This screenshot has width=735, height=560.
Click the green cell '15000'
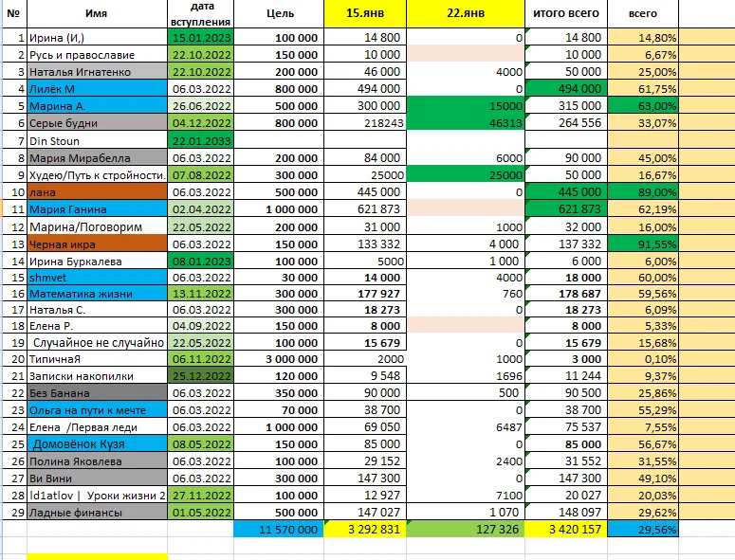(466, 106)
